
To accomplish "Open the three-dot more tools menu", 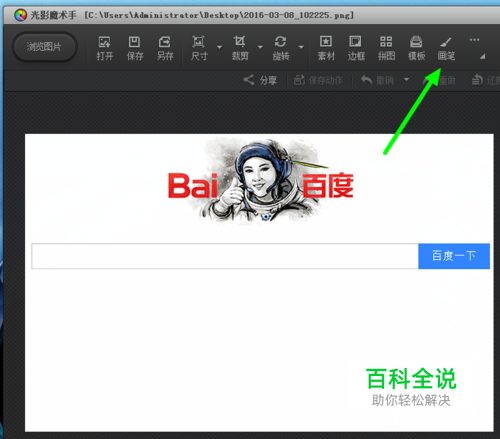I will (x=474, y=40).
